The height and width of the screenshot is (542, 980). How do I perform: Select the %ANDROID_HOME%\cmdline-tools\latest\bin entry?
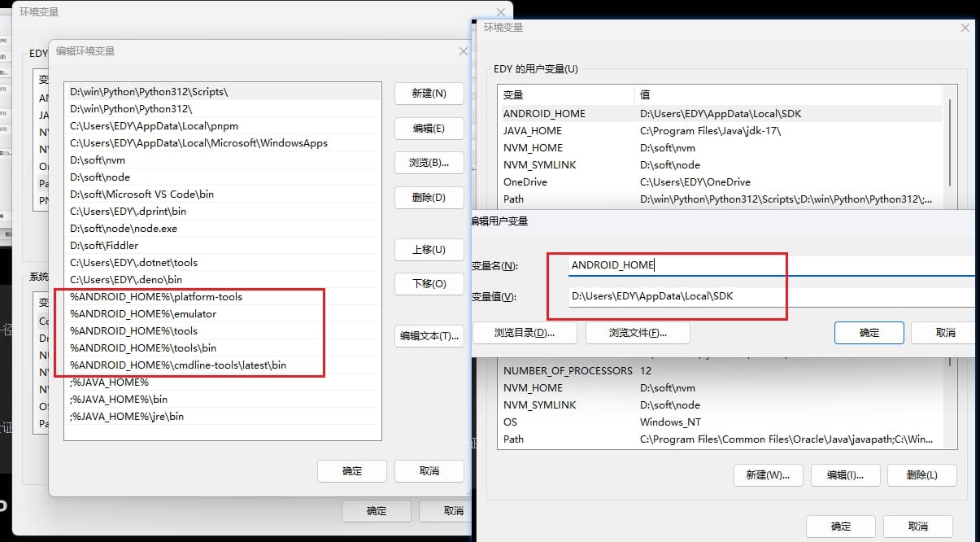[x=223, y=365]
